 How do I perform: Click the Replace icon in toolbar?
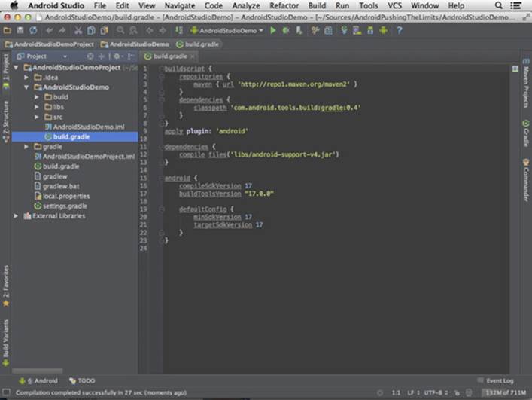133,31
